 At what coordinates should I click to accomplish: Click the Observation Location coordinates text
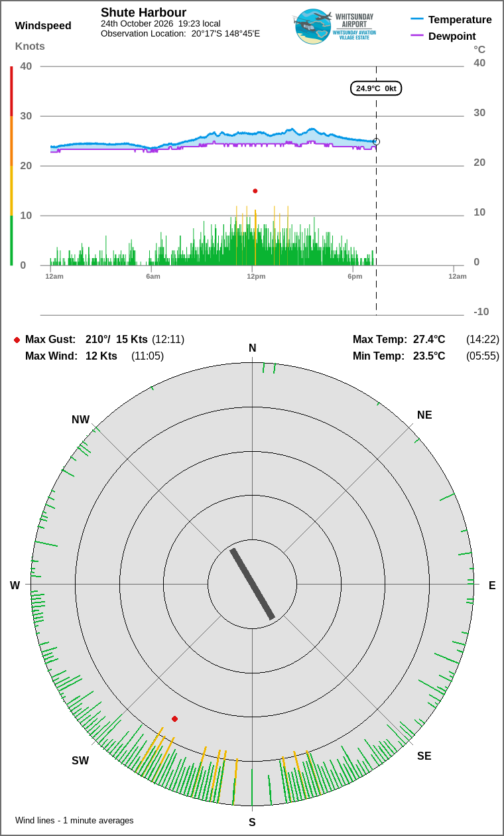[x=180, y=33]
